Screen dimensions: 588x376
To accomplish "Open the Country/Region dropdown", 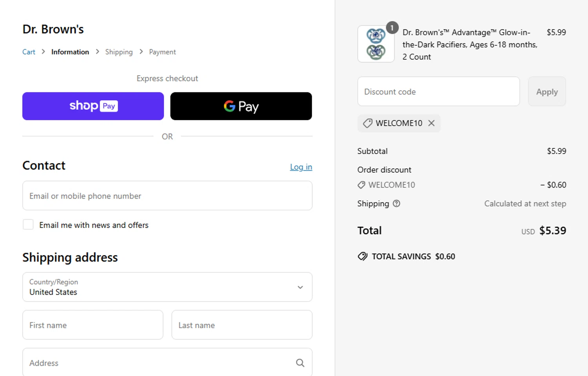I will click(167, 287).
